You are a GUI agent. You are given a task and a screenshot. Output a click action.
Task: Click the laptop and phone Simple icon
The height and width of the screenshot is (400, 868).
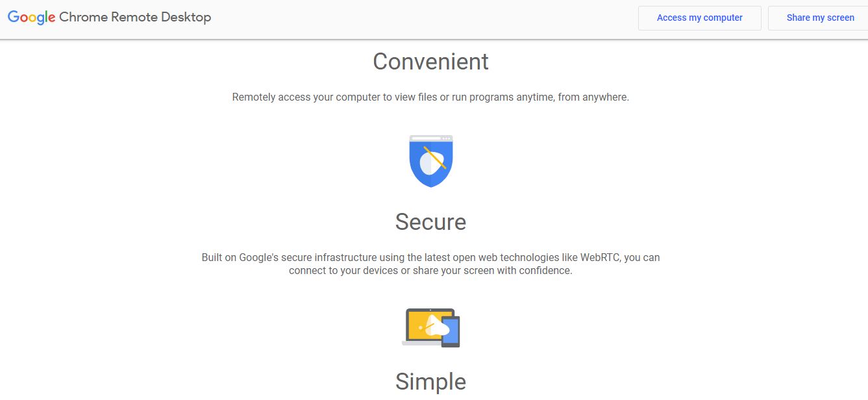pyautogui.click(x=431, y=327)
